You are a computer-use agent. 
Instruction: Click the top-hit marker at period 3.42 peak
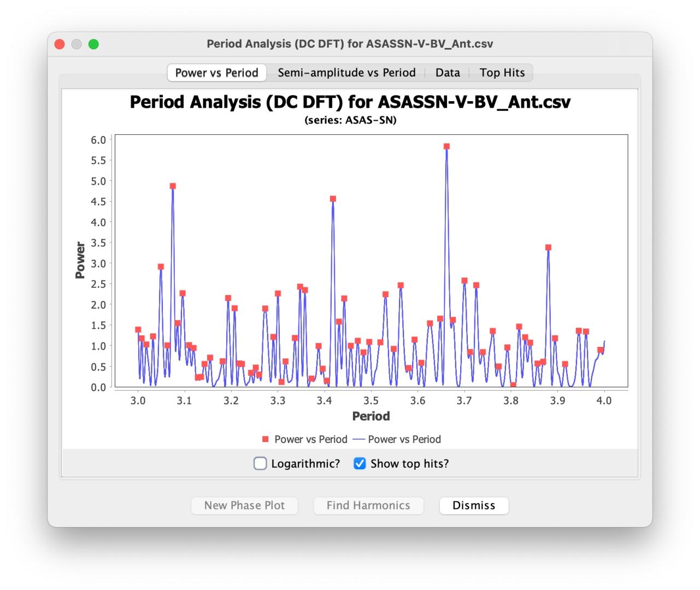pyautogui.click(x=333, y=199)
